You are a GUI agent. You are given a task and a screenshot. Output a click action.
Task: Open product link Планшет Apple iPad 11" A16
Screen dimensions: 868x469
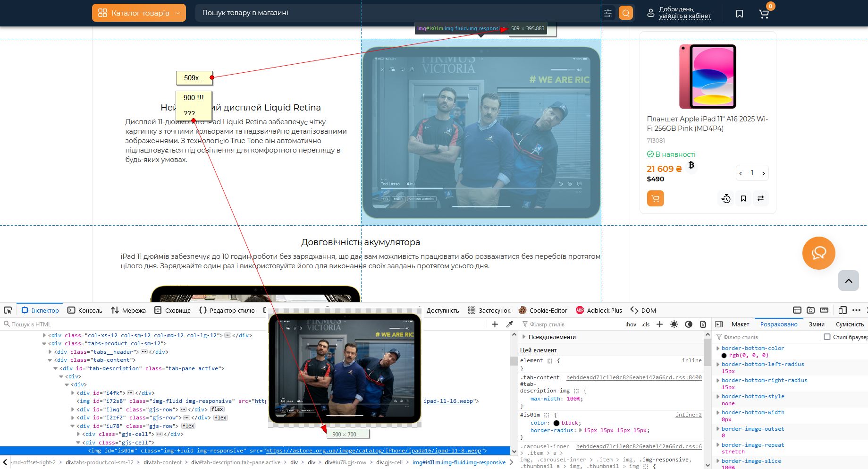[708, 124]
